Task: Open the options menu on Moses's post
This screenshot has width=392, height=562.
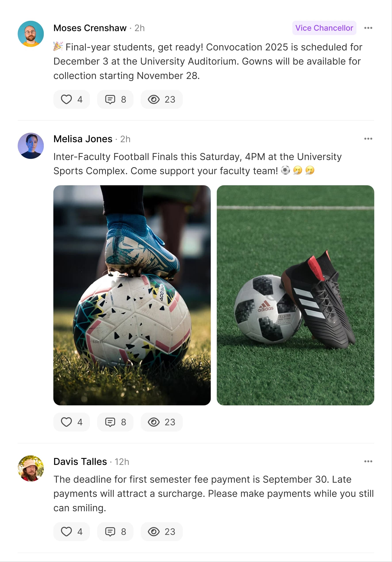Action: click(x=368, y=28)
